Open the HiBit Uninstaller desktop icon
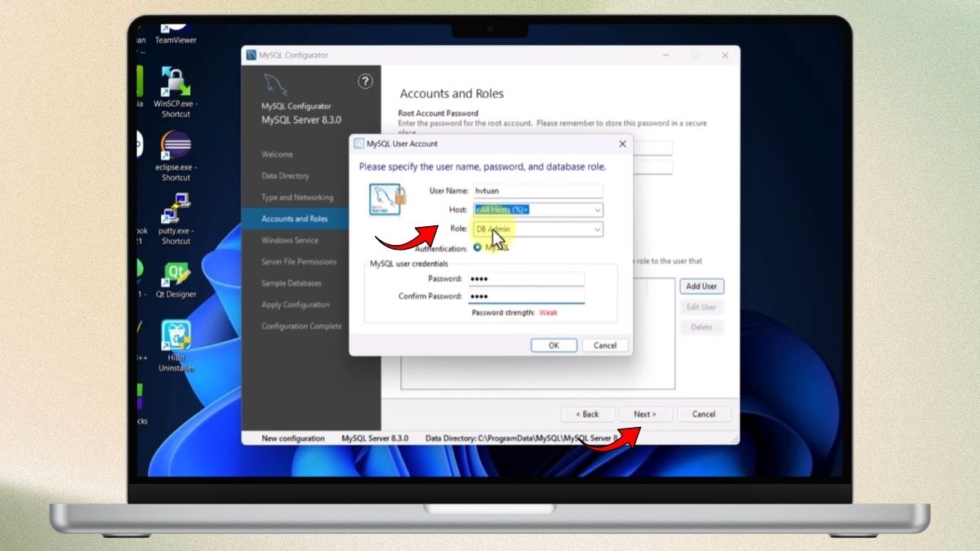Image resolution: width=980 pixels, height=551 pixels. pyautogui.click(x=176, y=347)
